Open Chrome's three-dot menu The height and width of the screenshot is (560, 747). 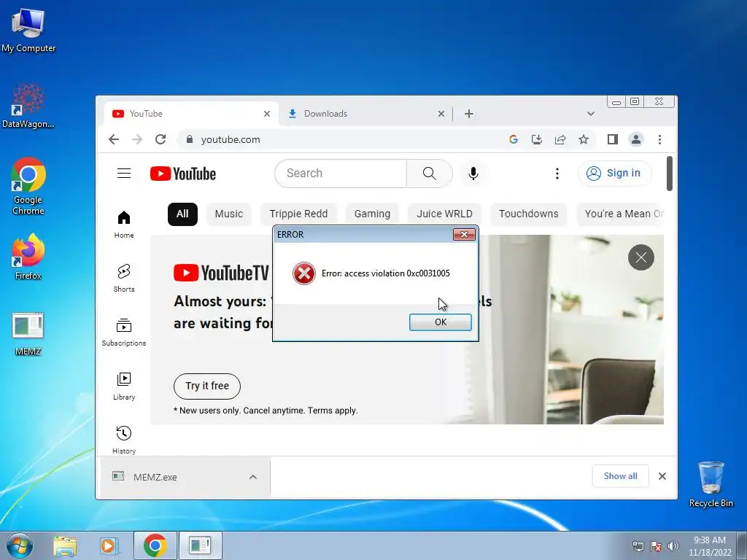pyautogui.click(x=659, y=139)
